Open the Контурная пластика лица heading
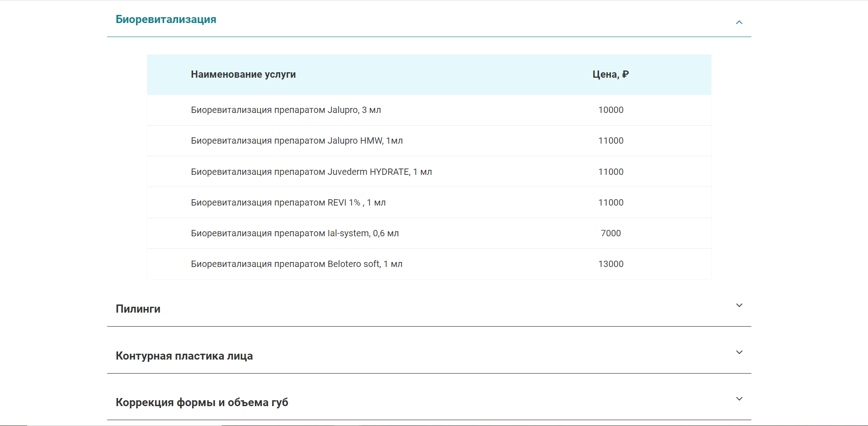Image resolution: width=868 pixels, height=426 pixels. tap(184, 356)
